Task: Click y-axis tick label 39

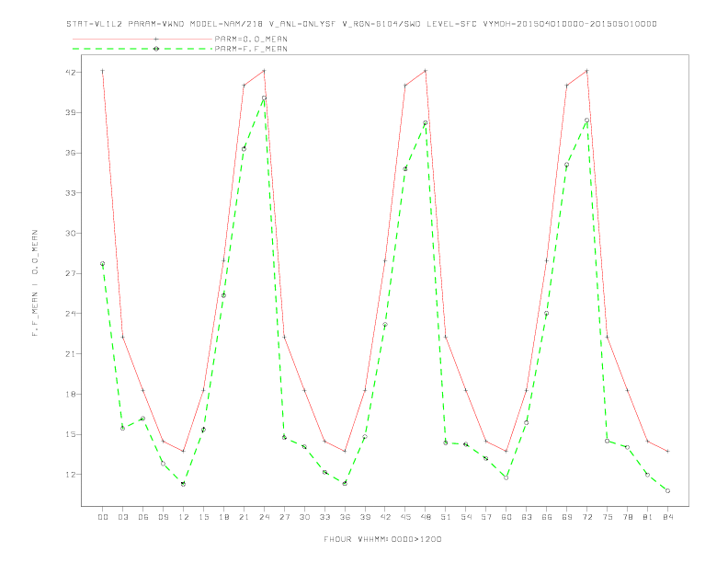Action: click(71, 113)
